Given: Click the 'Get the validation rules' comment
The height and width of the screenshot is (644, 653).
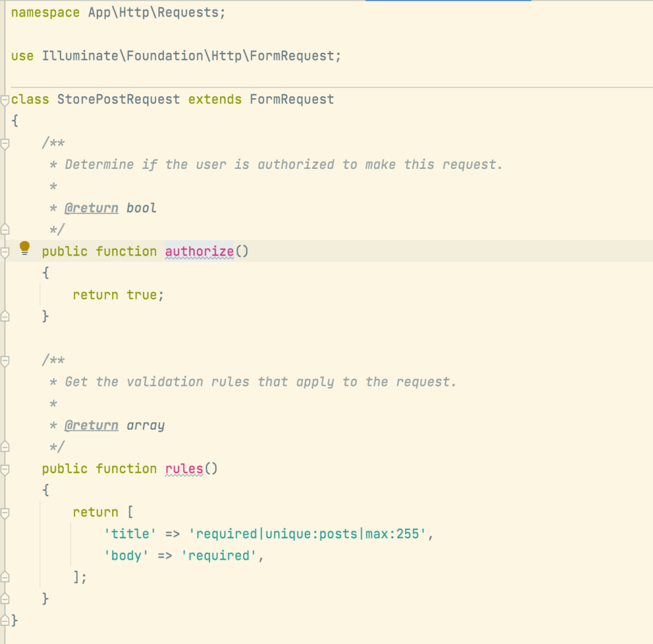Looking at the screenshot, I should [261, 382].
